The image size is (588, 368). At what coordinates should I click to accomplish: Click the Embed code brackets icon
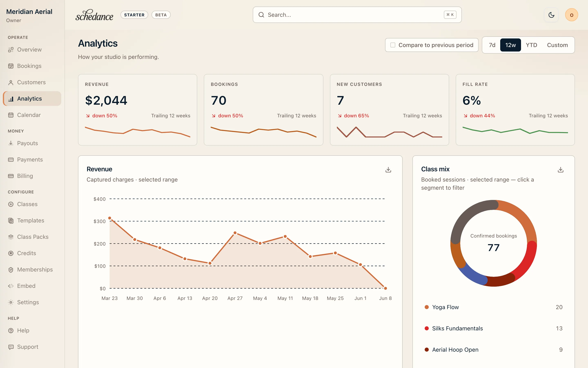[x=11, y=286]
